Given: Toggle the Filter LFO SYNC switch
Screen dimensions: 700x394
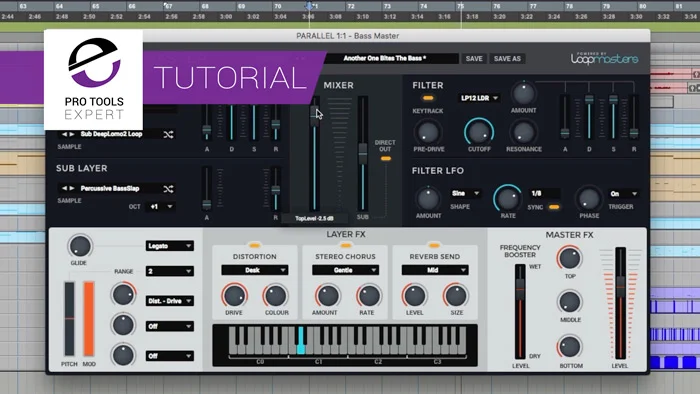Looking at the screenshot, I should [x=554, y=207].
